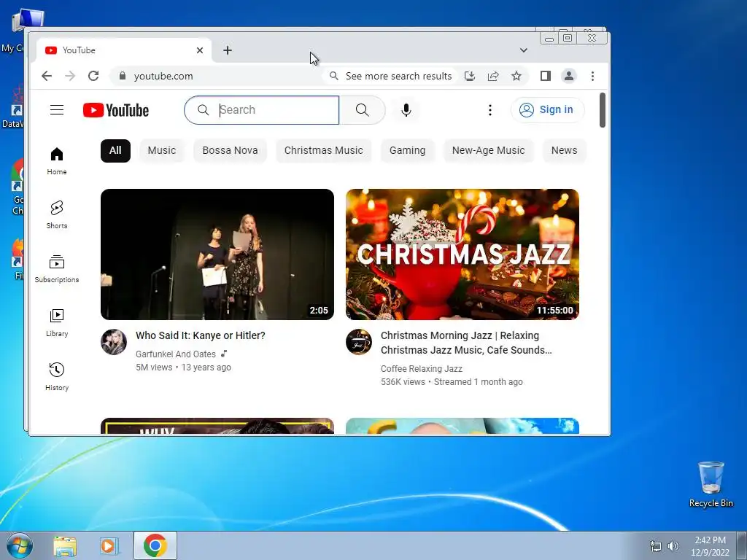Open the title Who Said It: Kanye or Hitler?

[201, 335]
